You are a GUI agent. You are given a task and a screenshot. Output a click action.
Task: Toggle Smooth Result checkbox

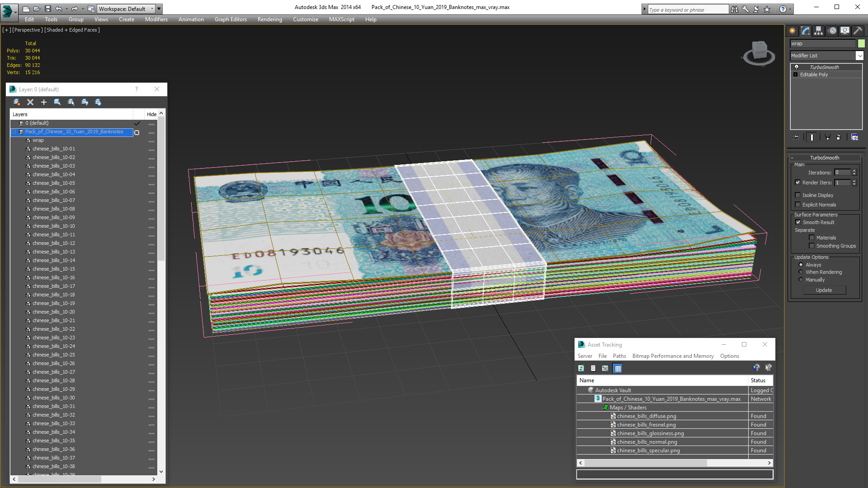(x=798, y=222)
